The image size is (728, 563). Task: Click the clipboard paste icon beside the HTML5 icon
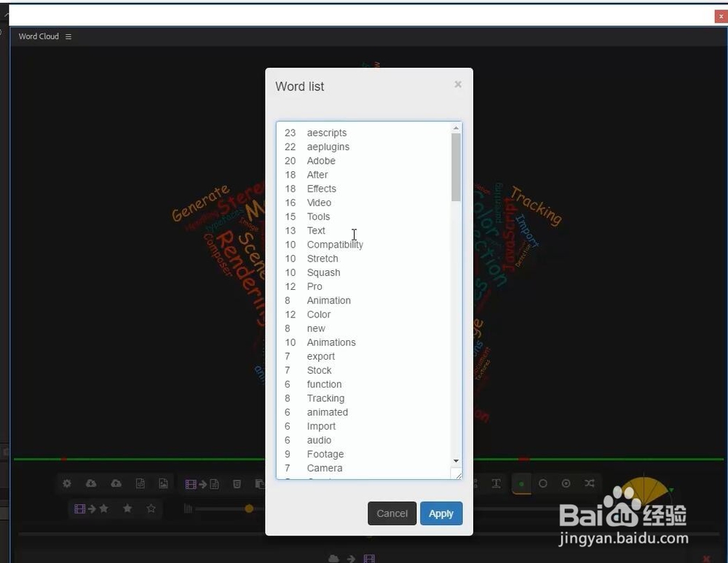260,484
